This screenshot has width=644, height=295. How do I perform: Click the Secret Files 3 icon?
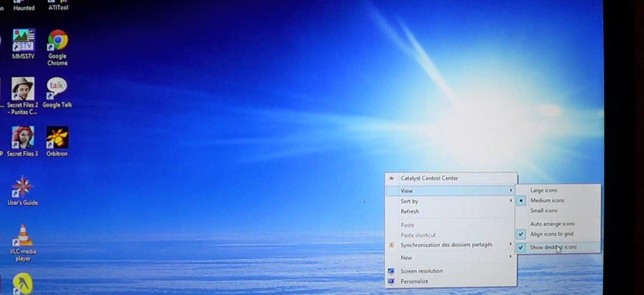click(23, 138)
